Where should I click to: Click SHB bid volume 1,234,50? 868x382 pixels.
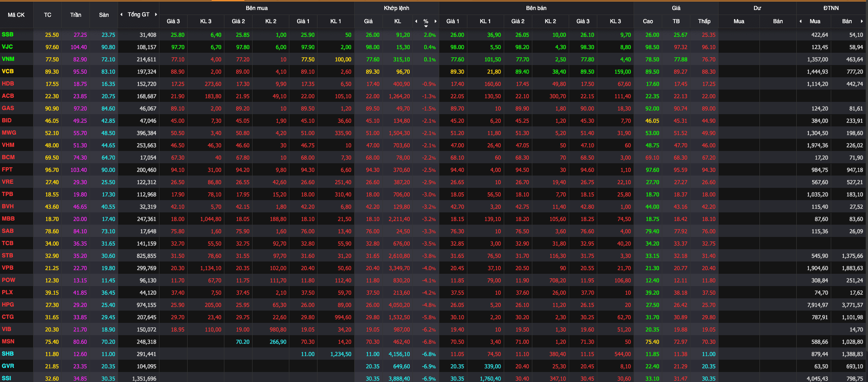341,354
